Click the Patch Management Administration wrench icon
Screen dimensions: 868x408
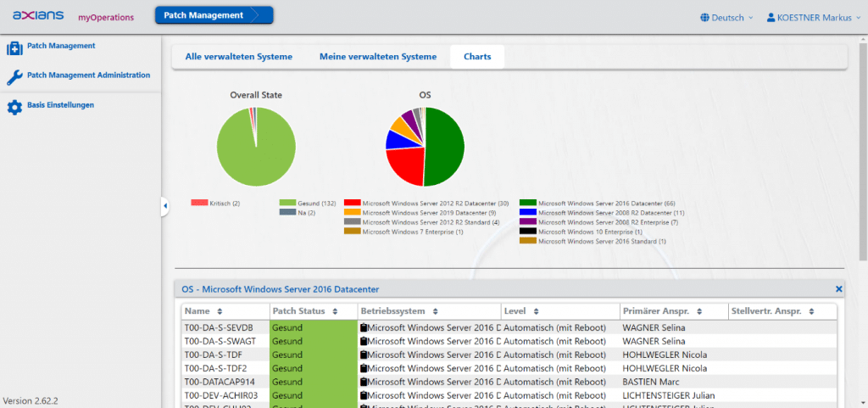(14, 78)
